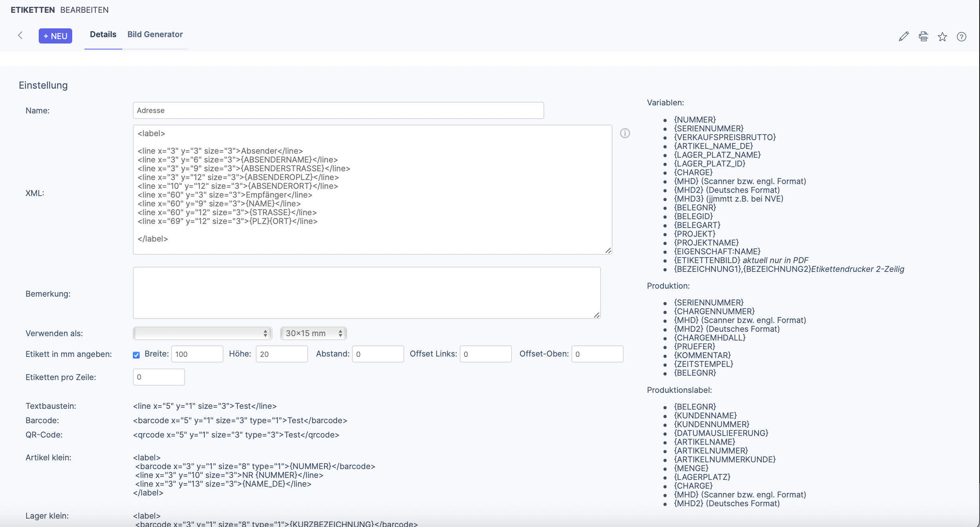Click the printer icon
This screenshot has width=980, height=527.
click(x=923, y=37)
